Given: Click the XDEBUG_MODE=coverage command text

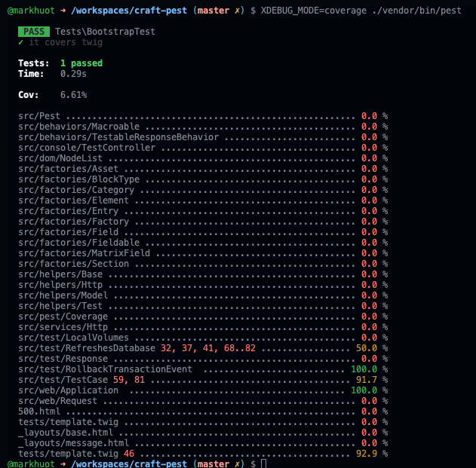Looking at the screenshot, I should click(314, 11).
